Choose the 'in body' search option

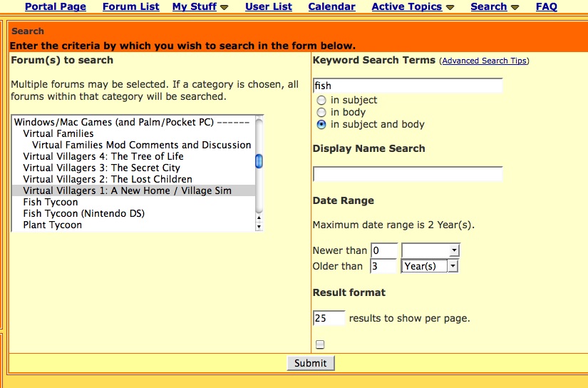click(x=321, y=112)
